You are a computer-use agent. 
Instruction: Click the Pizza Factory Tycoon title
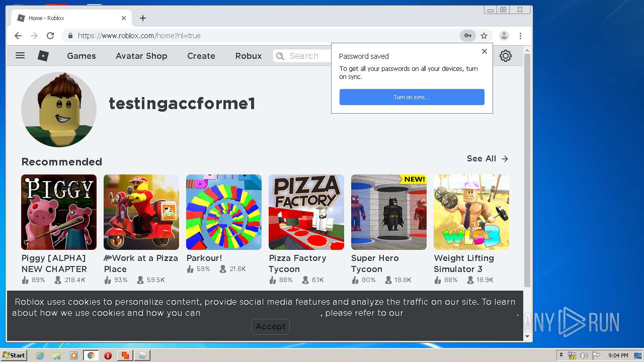click(297, 263)
